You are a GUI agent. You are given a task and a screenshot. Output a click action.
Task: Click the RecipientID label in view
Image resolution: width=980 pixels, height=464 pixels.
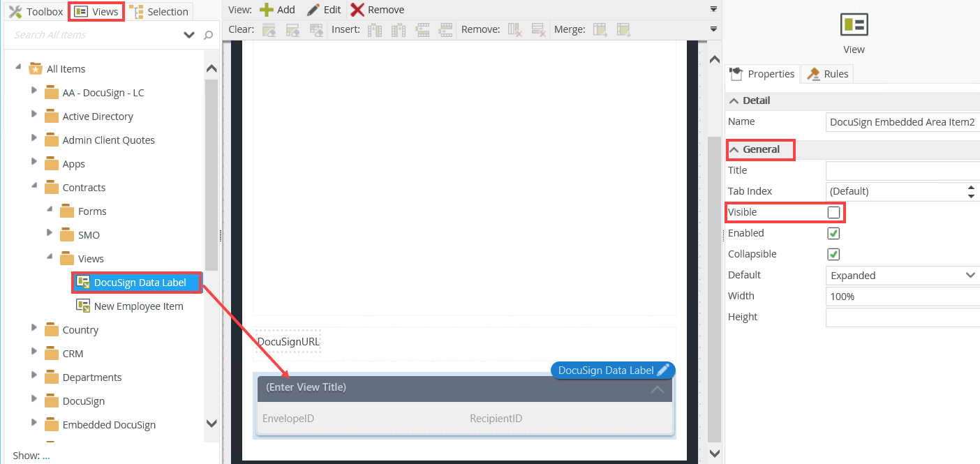coord(496,419)
